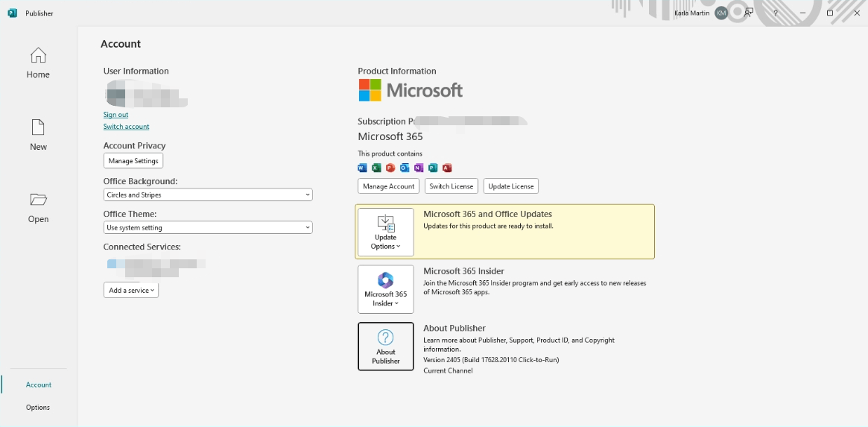Click the Microsoft logo

pyautogui.click(x=411, y=90)
